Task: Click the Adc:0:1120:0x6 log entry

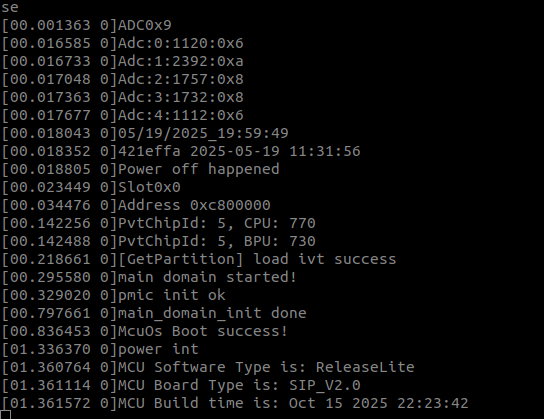Action: (x=122, y=43)
